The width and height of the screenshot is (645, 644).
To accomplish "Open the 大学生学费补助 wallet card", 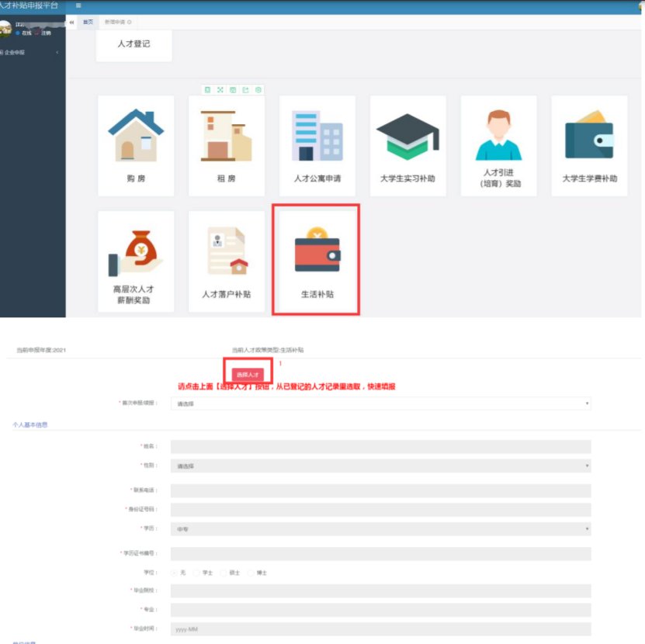I will [589, 146].
